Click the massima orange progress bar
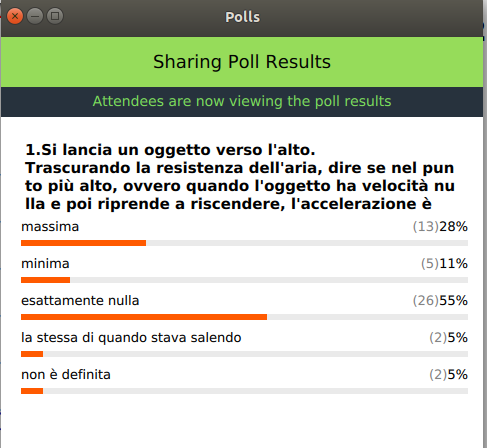487x448 pixels. click(x=83, y=243)
